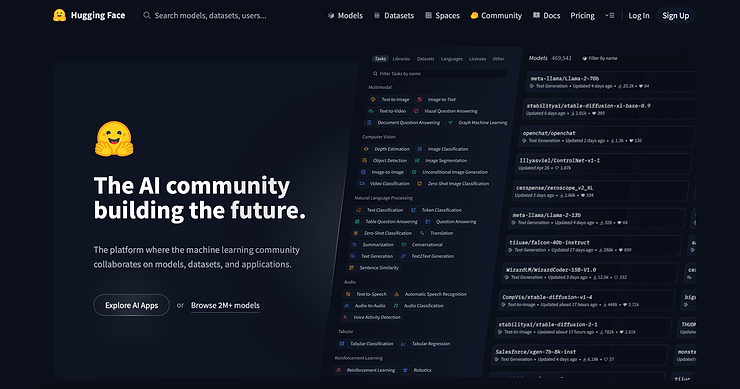Image resolution: width=740 pixels, height=389 pixels.
Task: Select the Image-to-Text task tag
Action: tap(436, 100)
